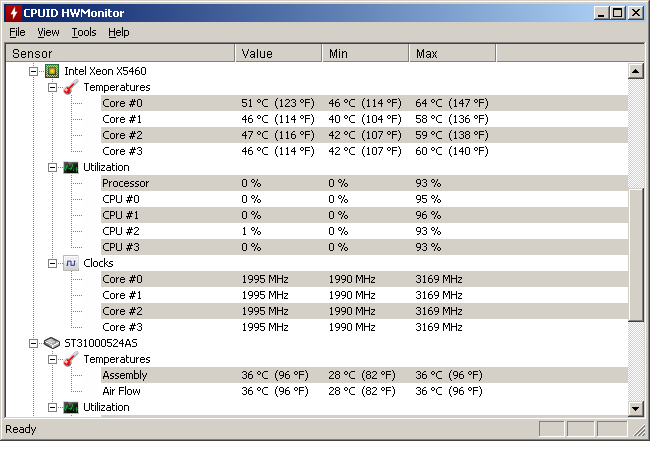
Task: Select the Core #0 temperature row
Action: coord(364,103)
